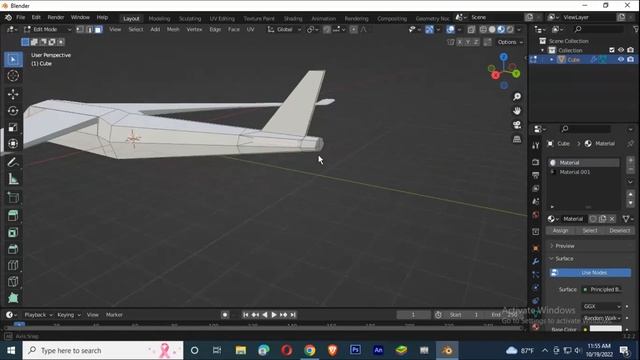The height and width of the screenshot is (360, 640).
Task: Activate the Loop Cut tool
Action: (13, 265)
